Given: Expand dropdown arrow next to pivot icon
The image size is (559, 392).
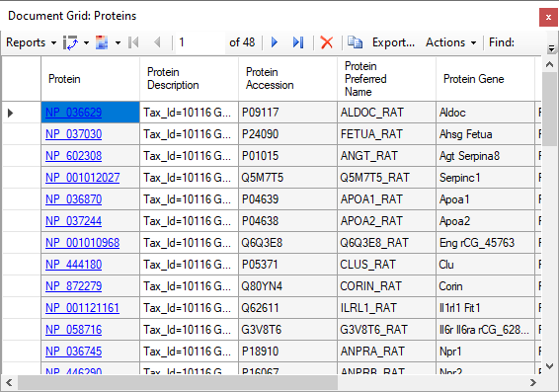Looking at the screenshot, I should [86, 43].
